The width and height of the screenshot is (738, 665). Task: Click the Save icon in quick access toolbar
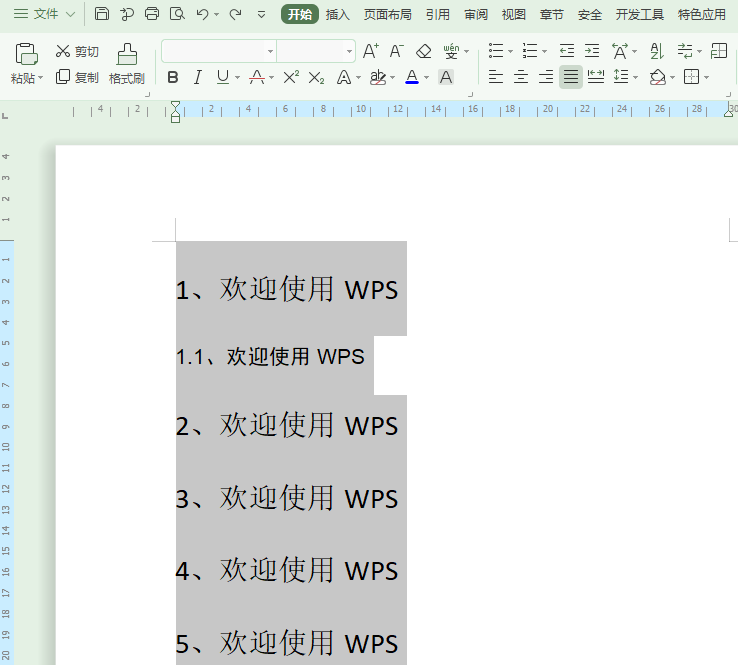tap(102, 14)
